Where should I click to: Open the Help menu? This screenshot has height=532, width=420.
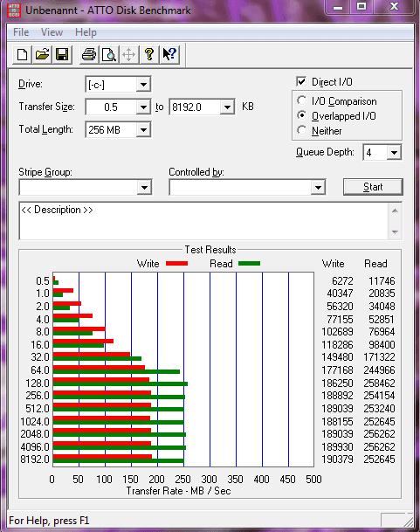tap(86, 32)
